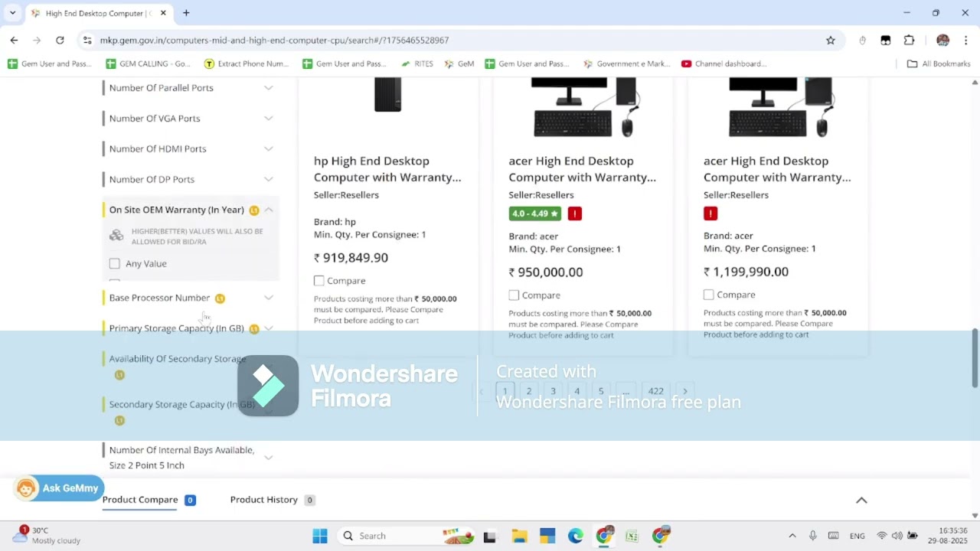Open the acer product link priced 950,000.00
The height and width of the screenshot is (551, 980).
583,169
